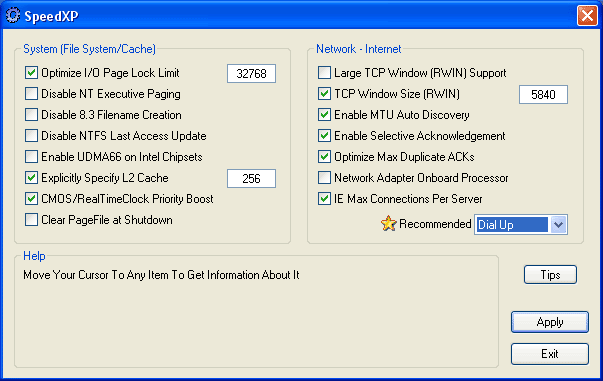Check Disable NTFS Last Access Update
Viewport: 603px width, 381px height.
31,136
